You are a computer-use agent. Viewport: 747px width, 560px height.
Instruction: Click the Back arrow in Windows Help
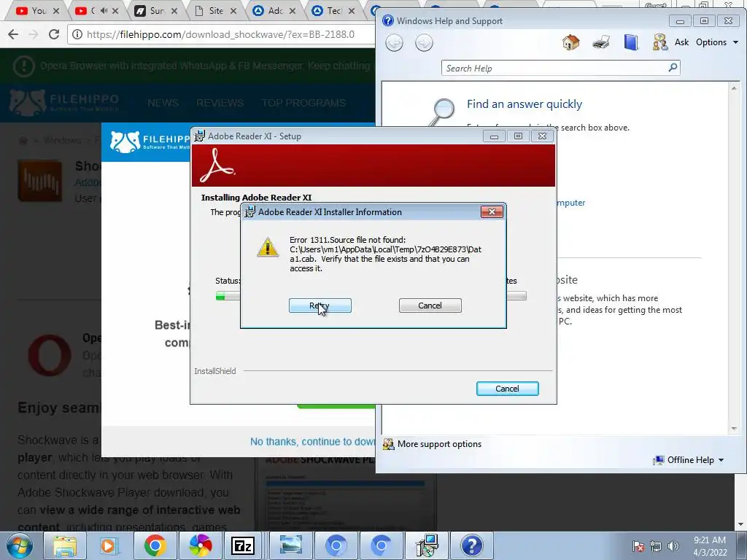pos(394,43)
